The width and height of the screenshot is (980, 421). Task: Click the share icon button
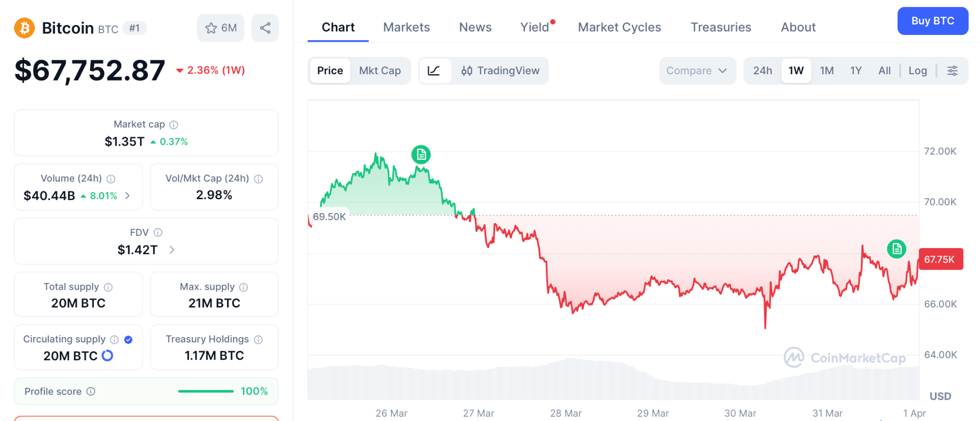(x=265, y=28)
